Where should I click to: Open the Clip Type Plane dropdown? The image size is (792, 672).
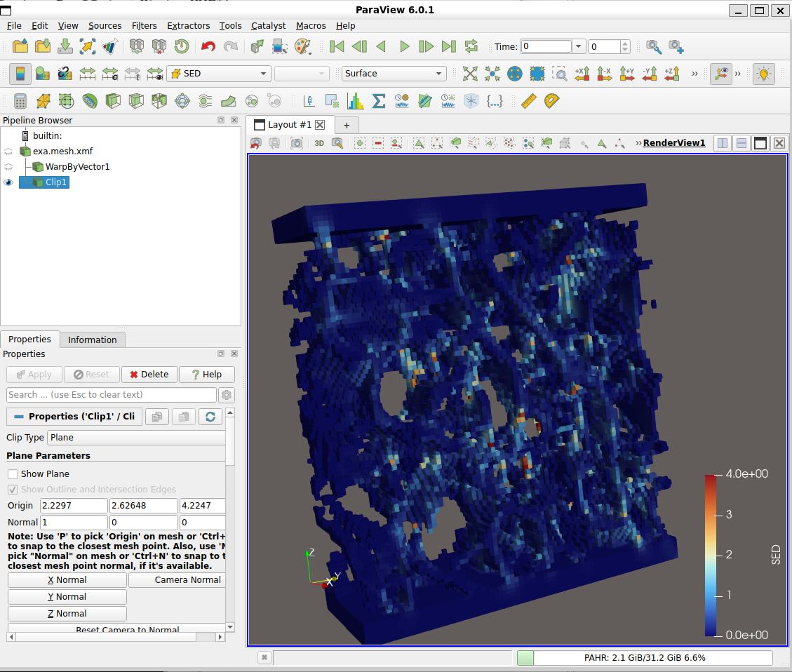[137, 438]
